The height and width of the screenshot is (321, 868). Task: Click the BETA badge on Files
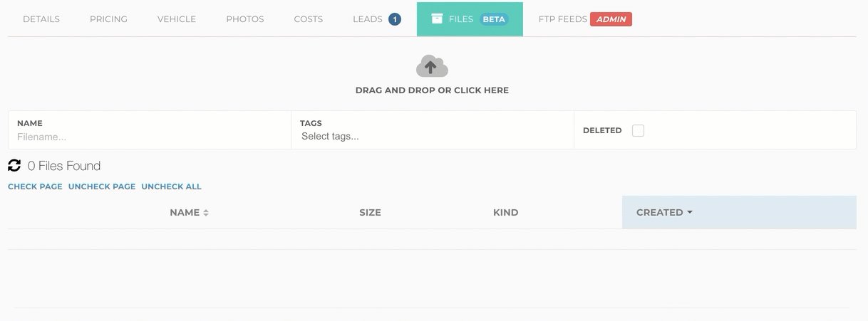pos(494,19)
